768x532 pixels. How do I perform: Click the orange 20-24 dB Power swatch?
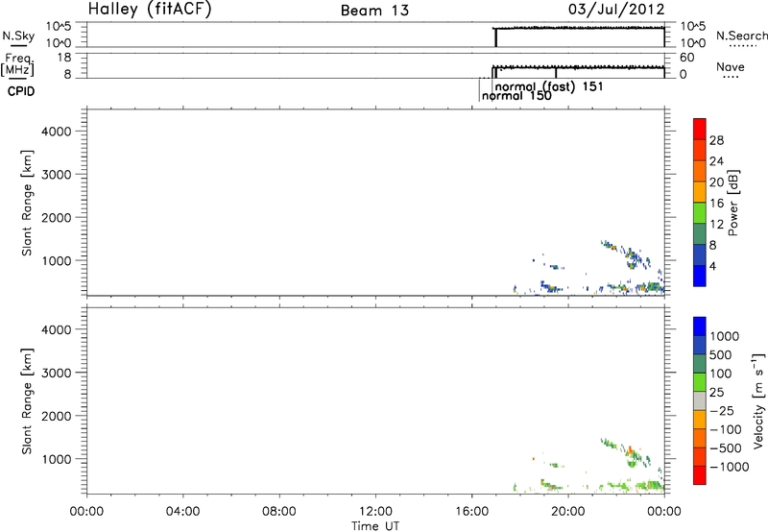pos(700,171)
